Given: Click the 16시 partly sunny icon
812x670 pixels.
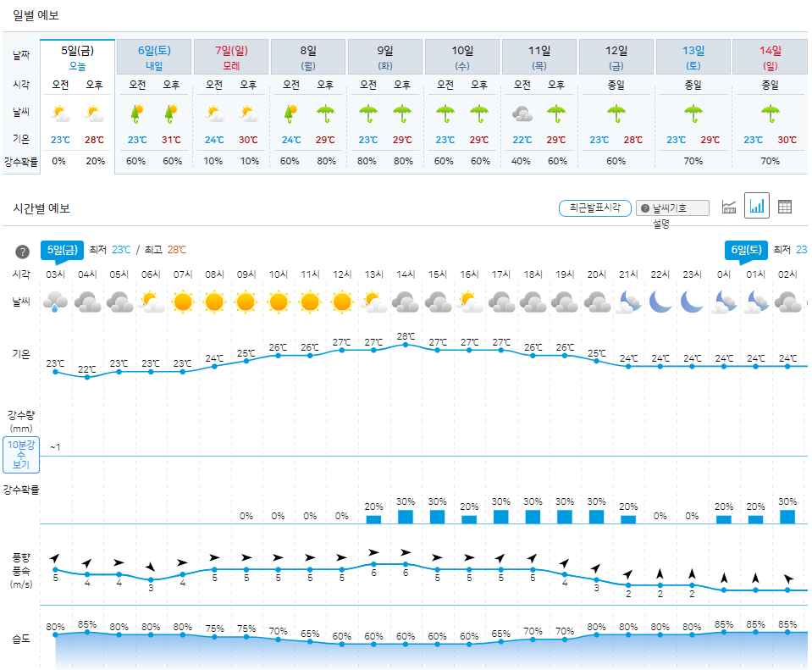Looking at the screenshot, I should [x=469, y=302].
